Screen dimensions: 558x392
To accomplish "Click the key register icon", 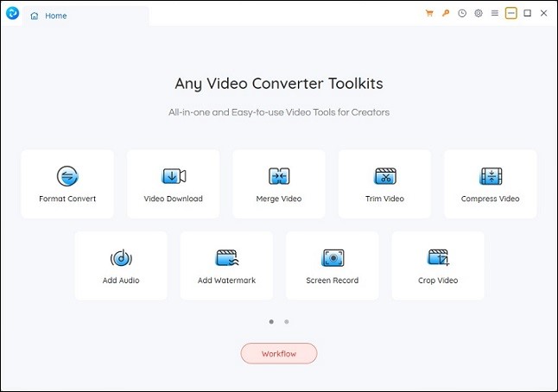I will (446, 14).
